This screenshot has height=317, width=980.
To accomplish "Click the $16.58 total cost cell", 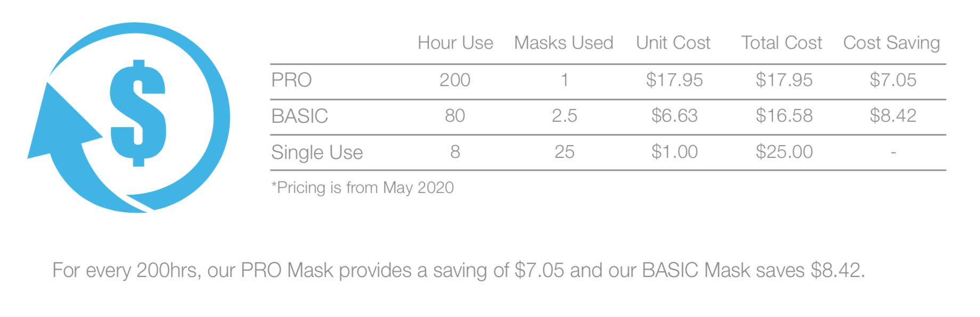I will (784, 116).
